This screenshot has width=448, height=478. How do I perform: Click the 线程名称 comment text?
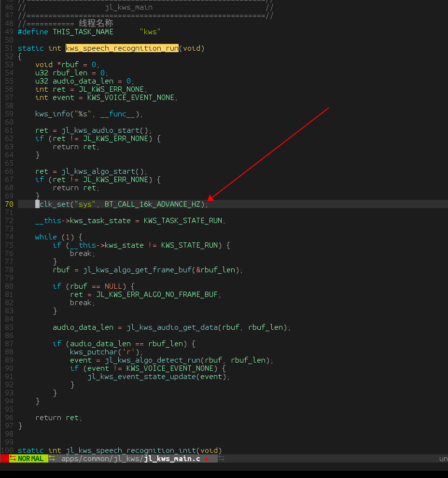pyautogui.click(x=96, y=23)
